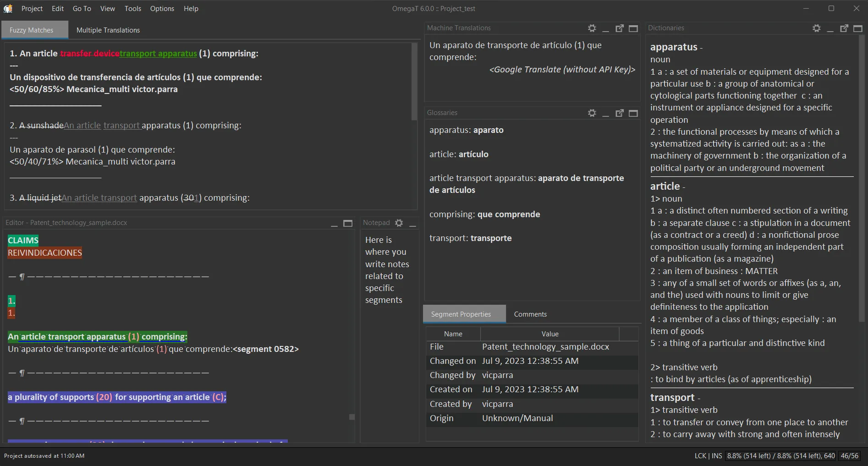Minimize the Machine Translations panel
This screenshot has height=466, width=868.
coord(605,28)
